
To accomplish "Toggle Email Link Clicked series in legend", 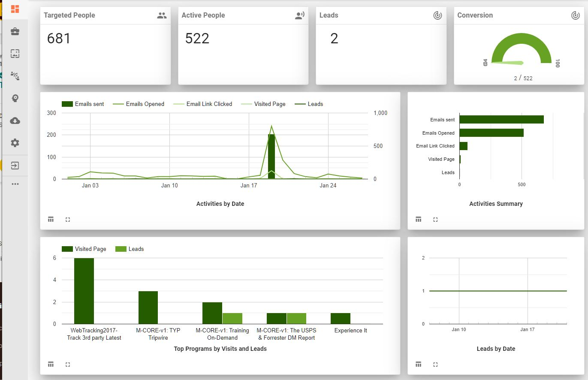I will [202, 104].
